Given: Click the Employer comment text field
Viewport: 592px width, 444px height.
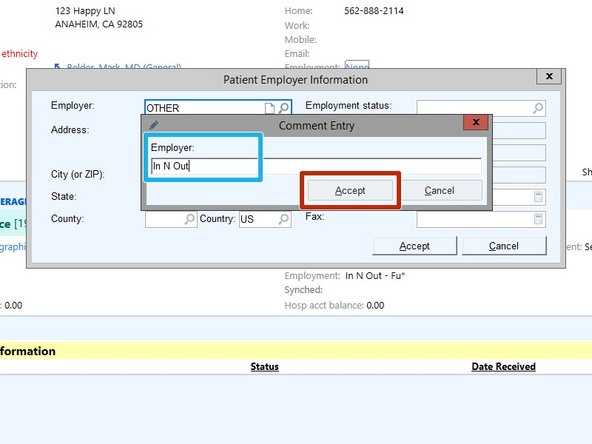Looking at the screenshot, I should (316, 166).
